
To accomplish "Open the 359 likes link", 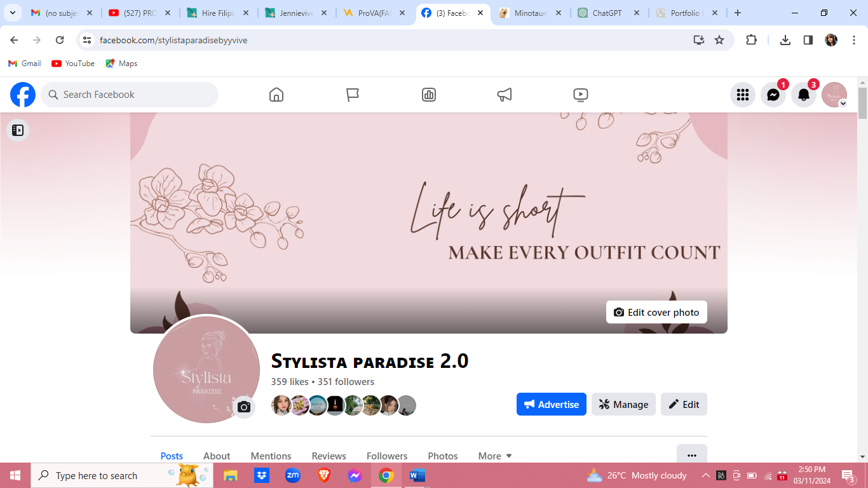I will coord(290,382).
